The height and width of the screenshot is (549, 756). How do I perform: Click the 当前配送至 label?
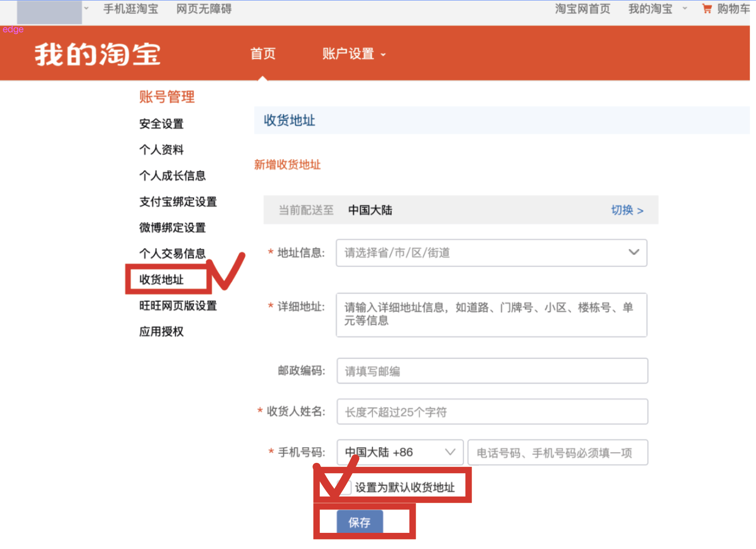[306, 210]
